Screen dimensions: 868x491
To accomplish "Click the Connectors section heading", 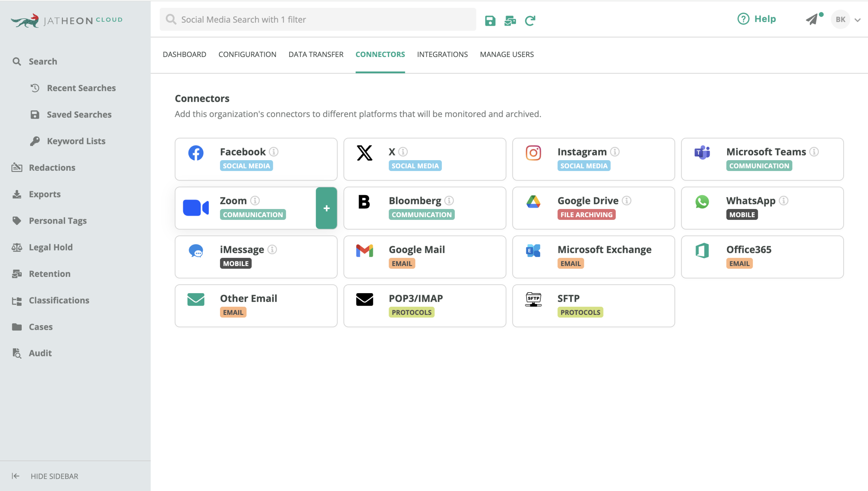I will [202, 98].
